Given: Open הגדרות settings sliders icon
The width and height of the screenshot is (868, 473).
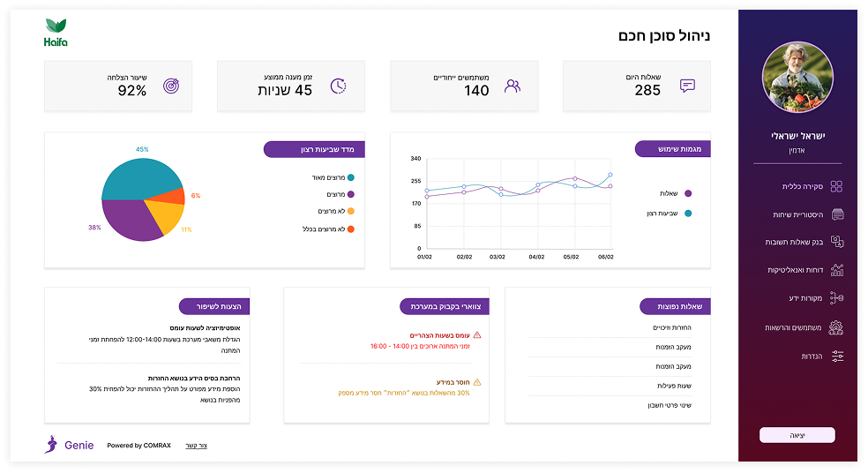Looking at the screenshot, I should point(837,356).
